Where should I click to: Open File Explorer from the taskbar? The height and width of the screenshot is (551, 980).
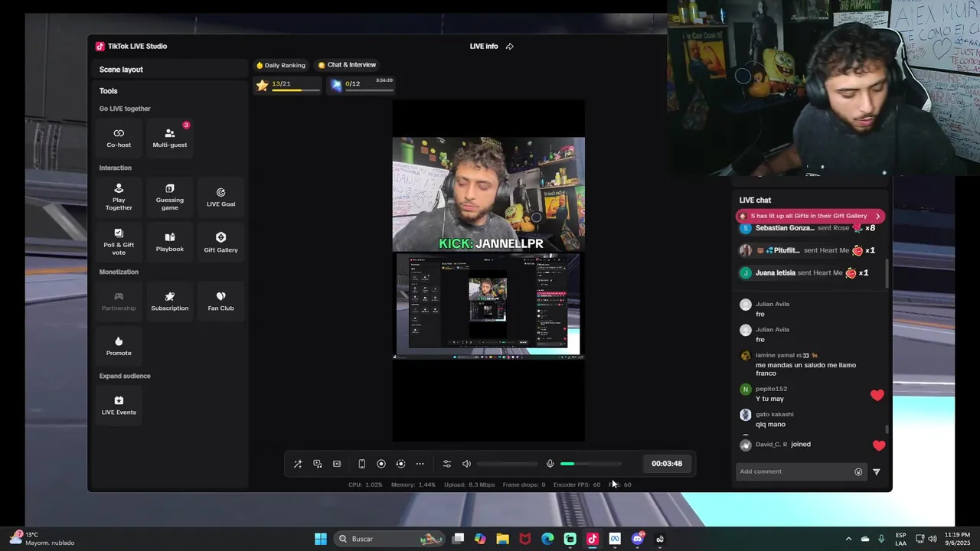(x=503, y=539)
